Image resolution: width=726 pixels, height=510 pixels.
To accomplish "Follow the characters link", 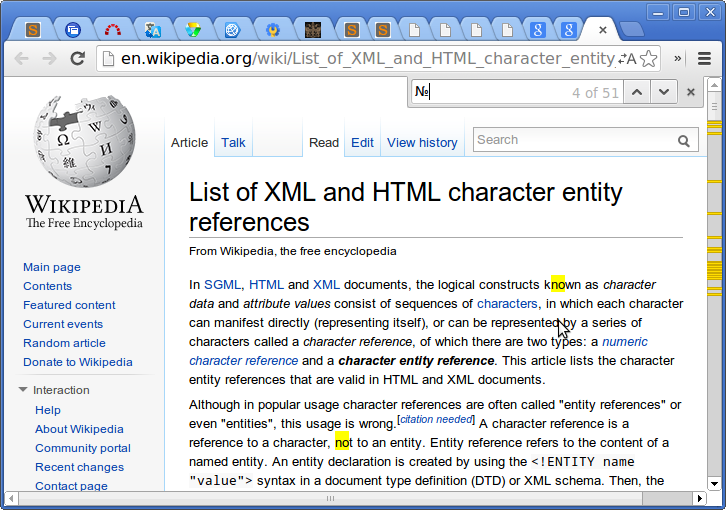I will [x=507, y=303].
